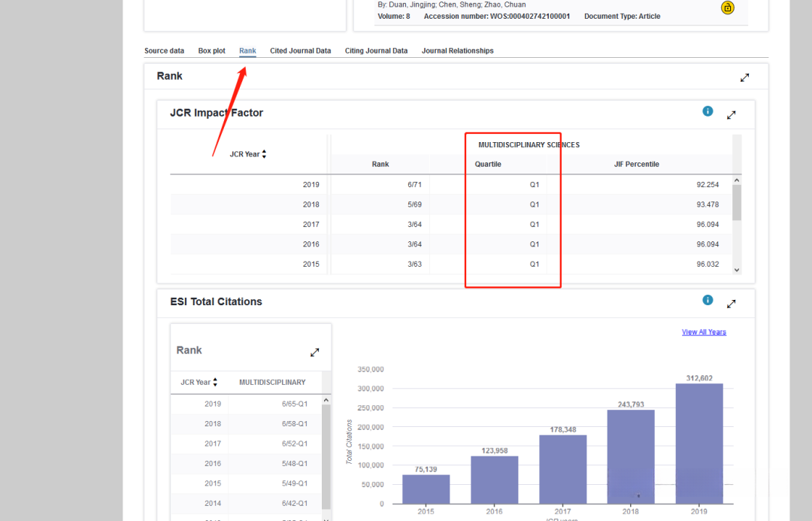Expand the Rank panel to fullscreen

point(744,77)
